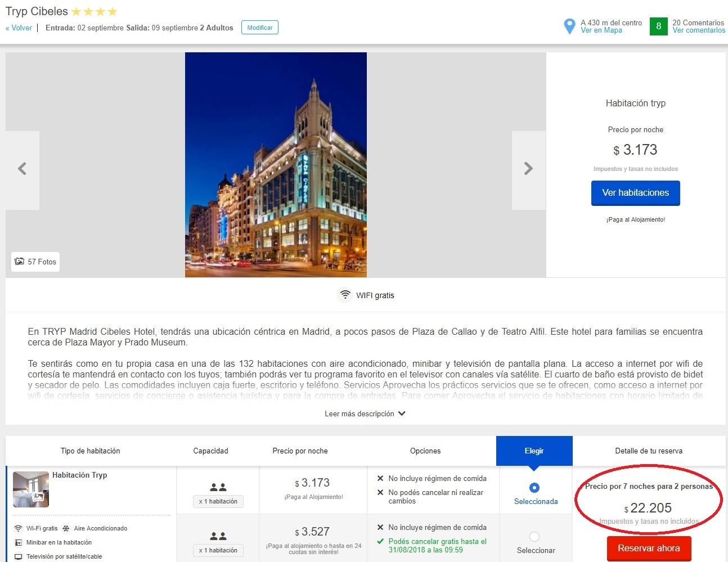The image size is (728, 562).
Task: Click the previous photo arrow
Action: 23,169
